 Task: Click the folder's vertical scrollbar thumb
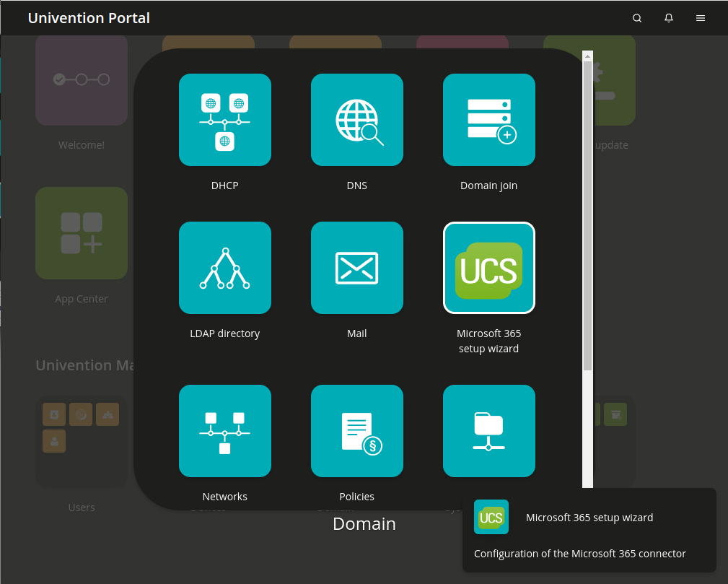588,216
